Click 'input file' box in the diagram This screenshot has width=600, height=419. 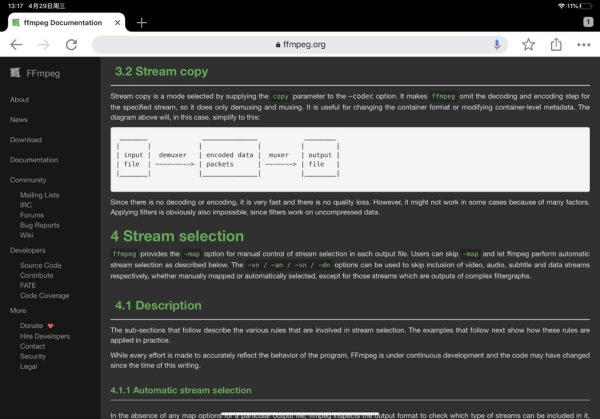pyautogui.click(x=133, y=158)
